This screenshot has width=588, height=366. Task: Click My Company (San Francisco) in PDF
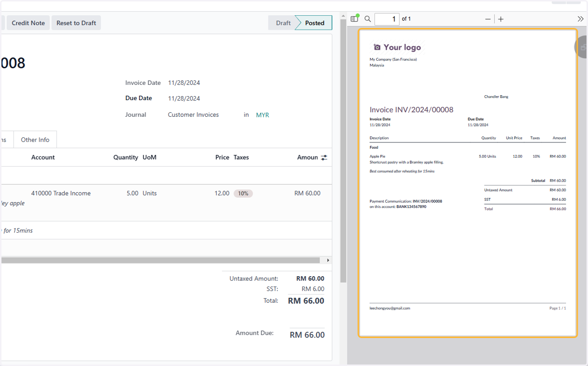[x=393, y=59]
